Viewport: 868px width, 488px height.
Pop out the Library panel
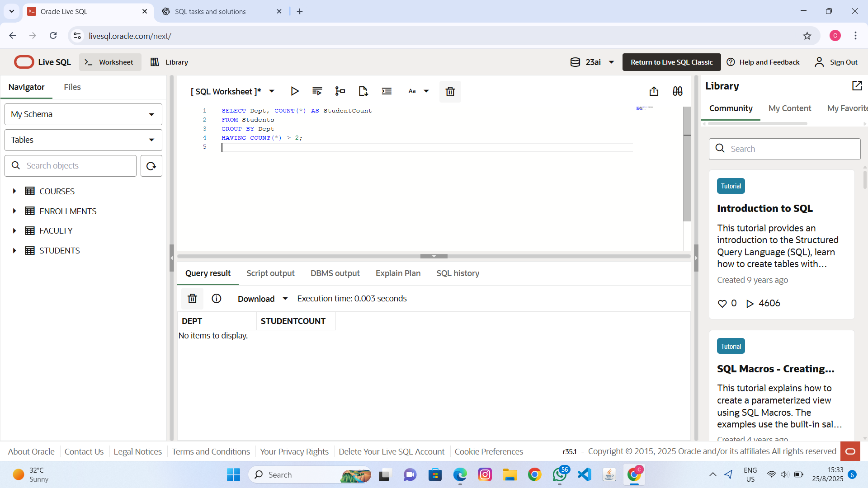tap(857, 86)
